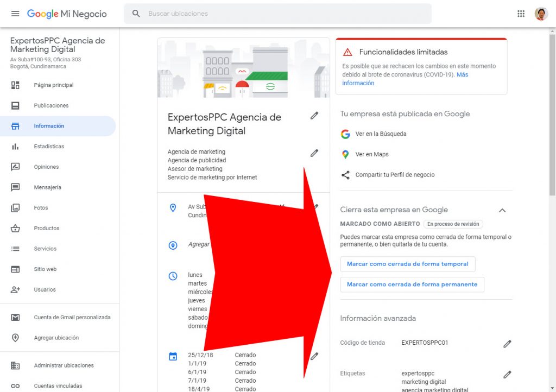
Task: Edit the business name with the pencil icon
Action: click(314, 116)
